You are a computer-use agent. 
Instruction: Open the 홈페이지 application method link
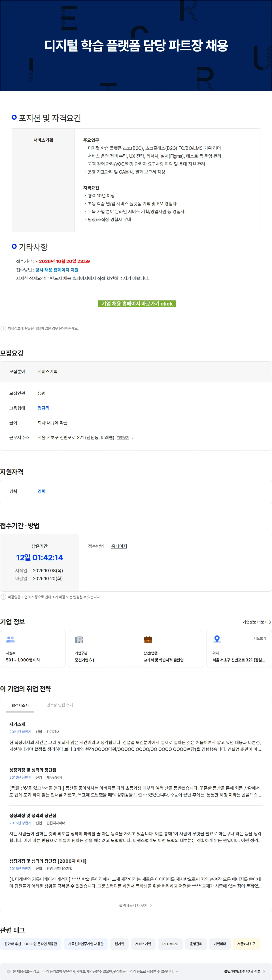click(x=119, y=546)
